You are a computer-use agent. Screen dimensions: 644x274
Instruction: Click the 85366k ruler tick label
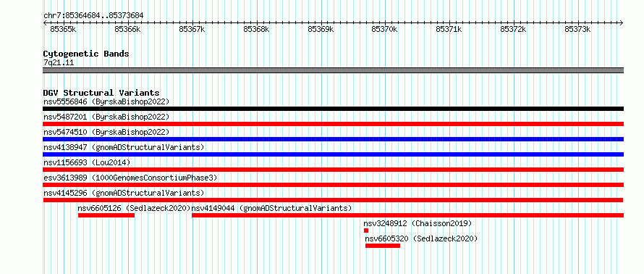[127, 29]
